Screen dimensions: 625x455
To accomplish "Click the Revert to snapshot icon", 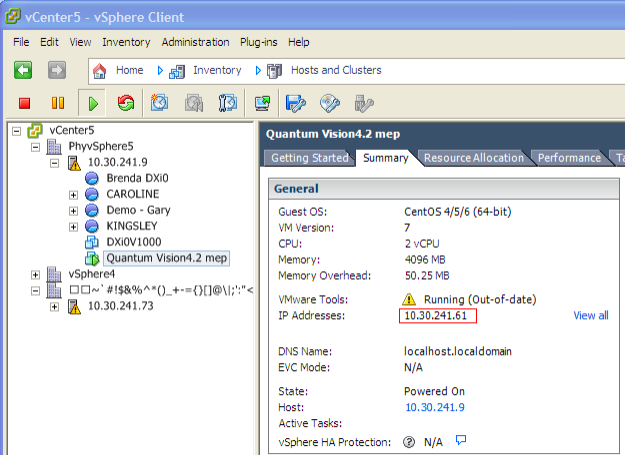I will coord(194,104).
